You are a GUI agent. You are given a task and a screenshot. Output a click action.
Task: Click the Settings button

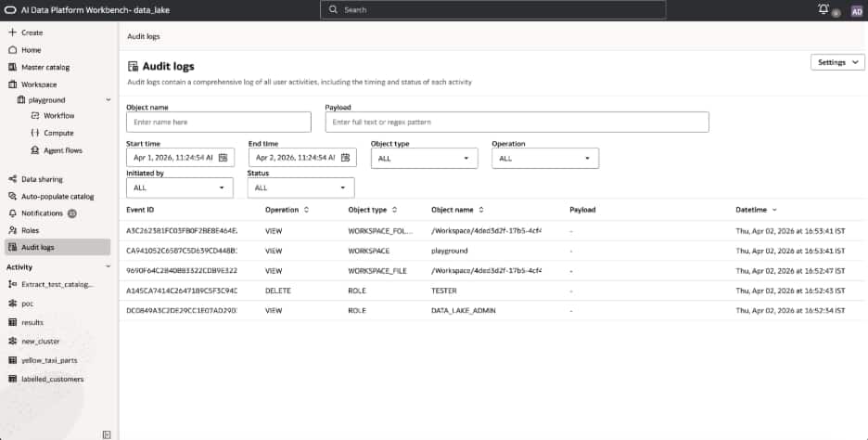[836, 62]
